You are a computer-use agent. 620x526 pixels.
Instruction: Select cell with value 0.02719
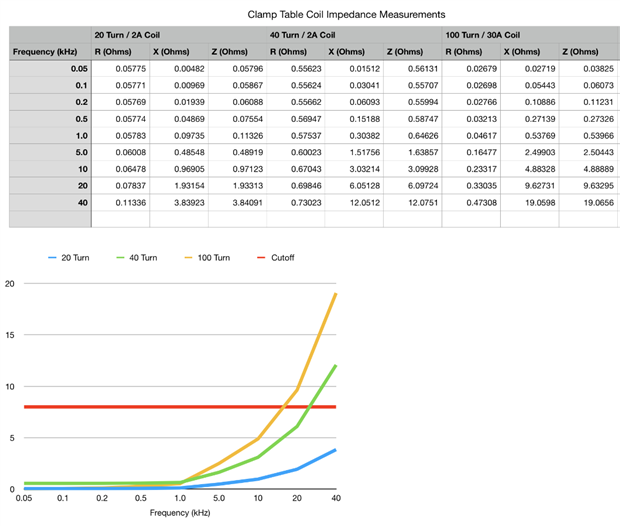point(530,68)
